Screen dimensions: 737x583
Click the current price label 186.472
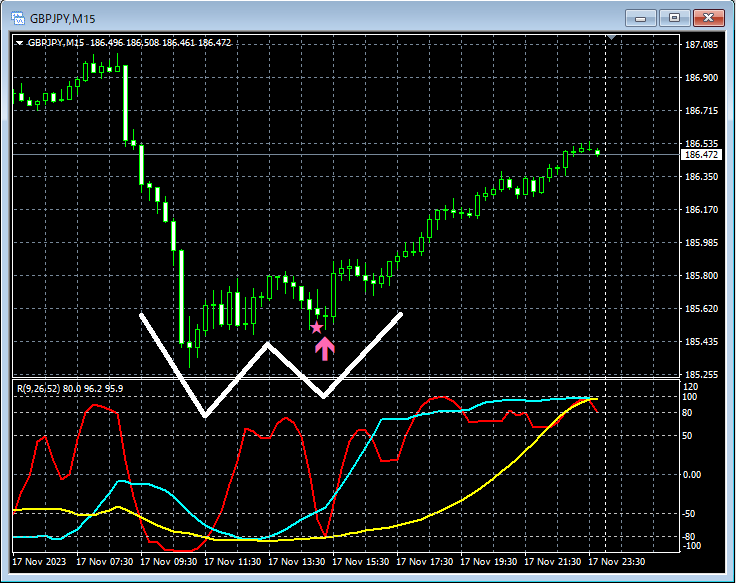(701, 155)
